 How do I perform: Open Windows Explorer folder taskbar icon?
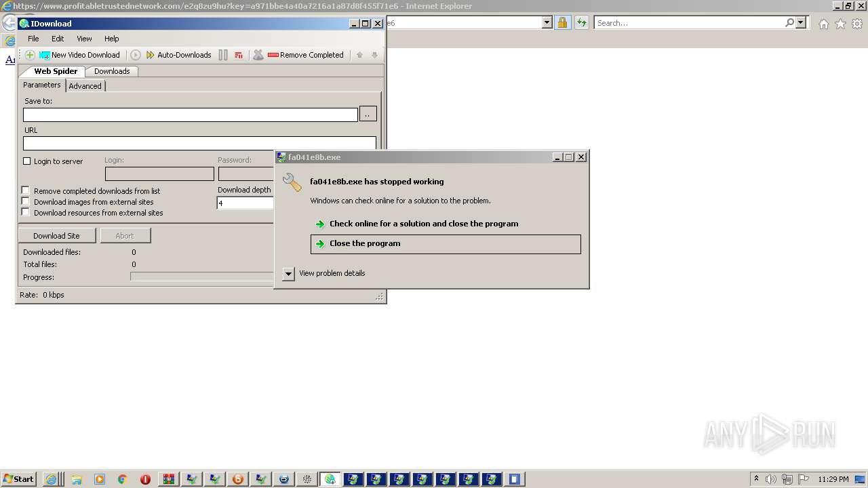77,479
